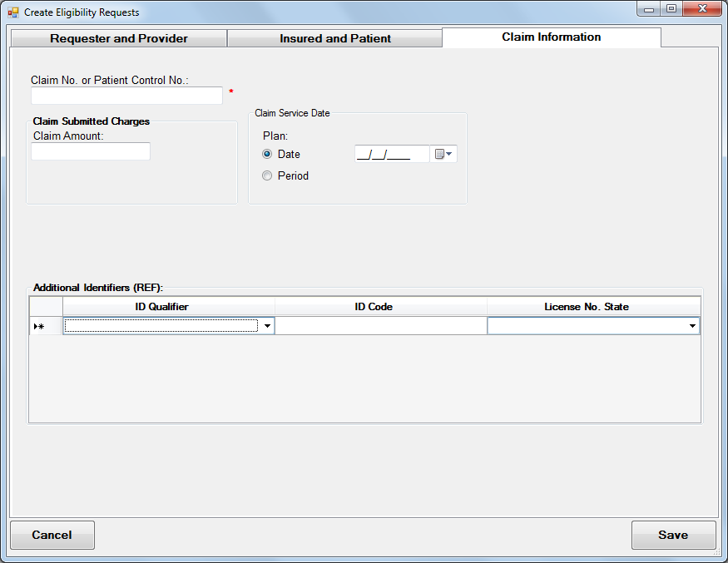Screen dimensions: 728x563
Task: Switch to the Insured and Patient tab
Action: point(334,37)
